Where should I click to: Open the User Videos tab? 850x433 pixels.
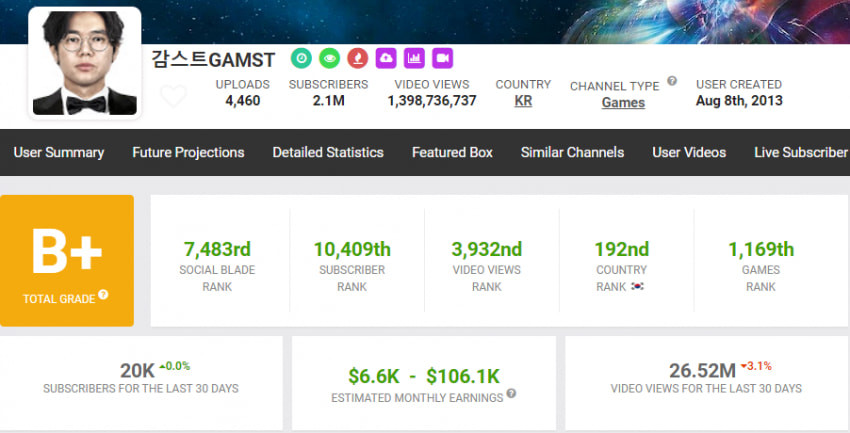click(x=689, y=152)
